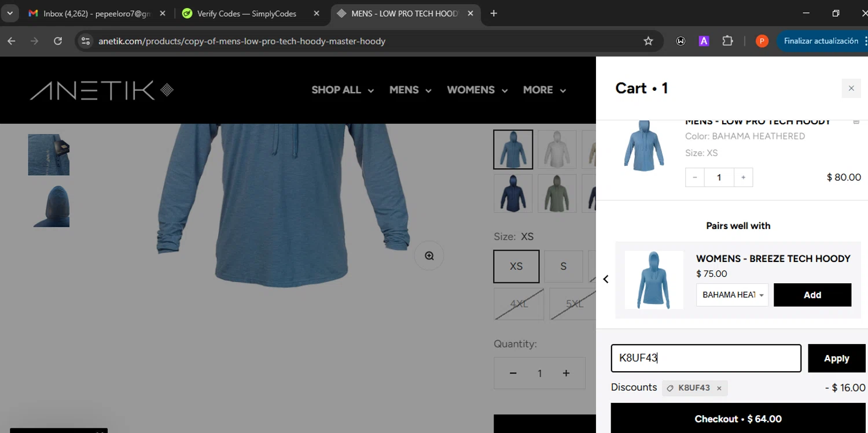Proceed to Checkout $ 64.00

pos(738,419)
